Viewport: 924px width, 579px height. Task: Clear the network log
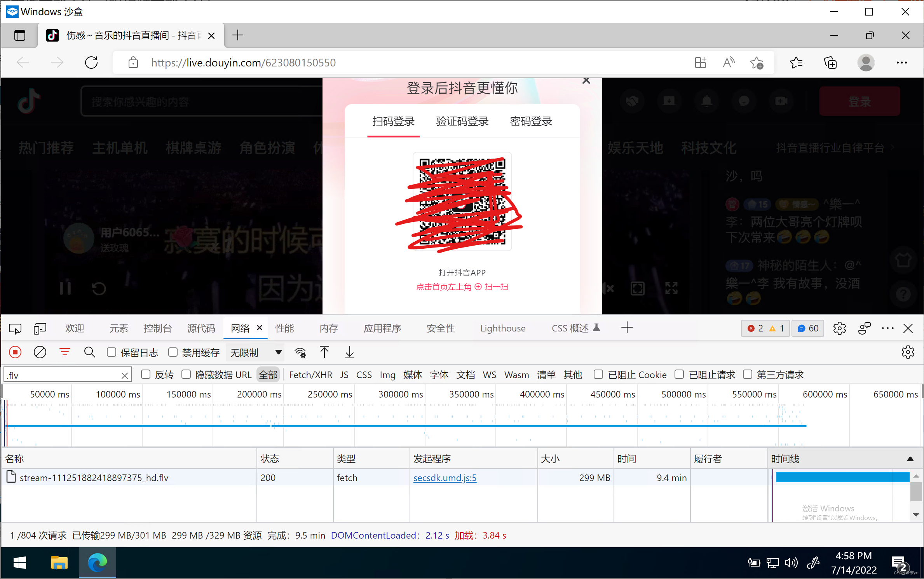click(40, 352)
